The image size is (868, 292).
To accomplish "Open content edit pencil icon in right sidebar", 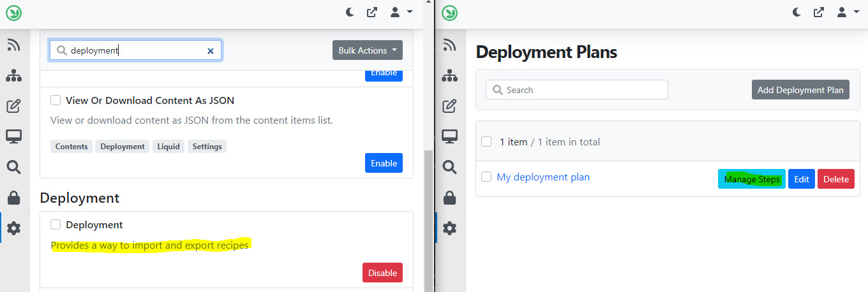I will (450, 106).
